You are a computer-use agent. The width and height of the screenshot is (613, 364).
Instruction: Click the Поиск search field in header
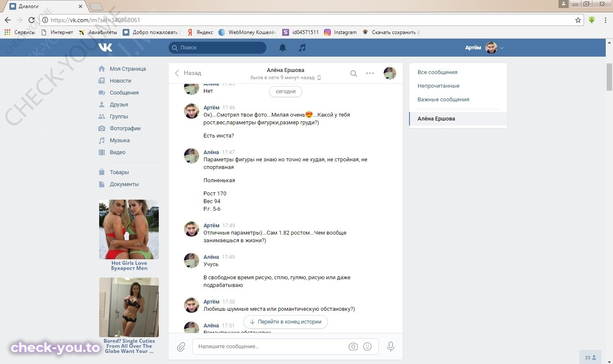coord(218,48)
